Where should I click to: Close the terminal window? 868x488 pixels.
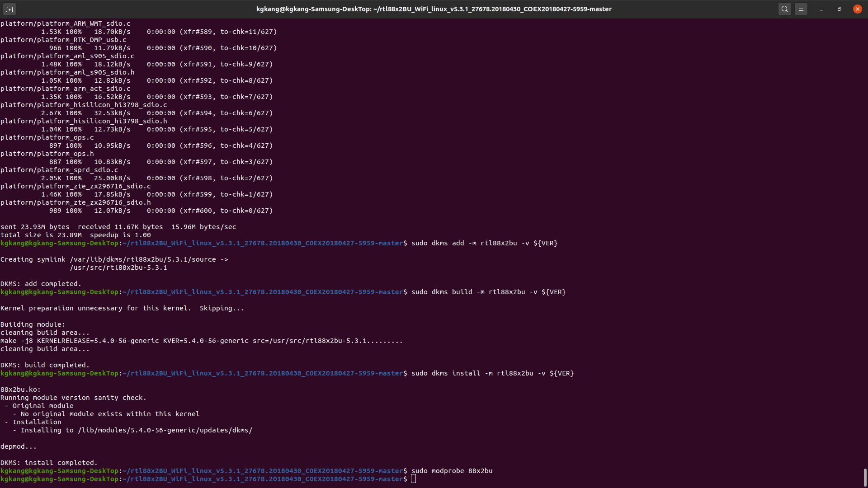tap(857, 9)
